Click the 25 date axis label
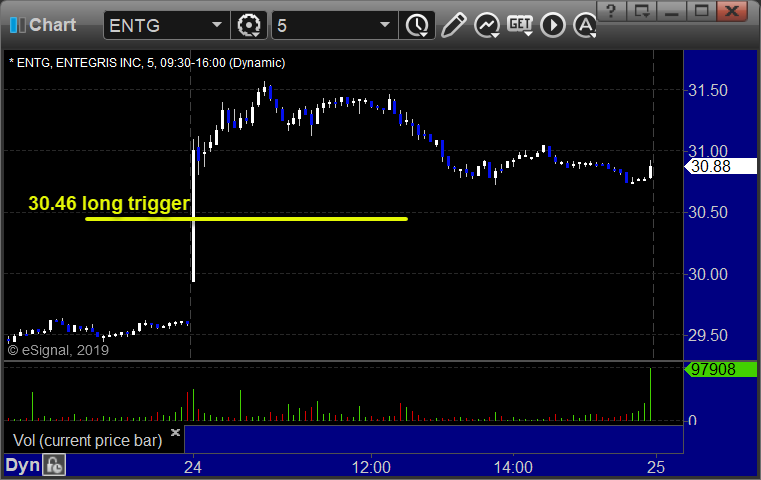761x480 pixels. click(x=656, y=467)
